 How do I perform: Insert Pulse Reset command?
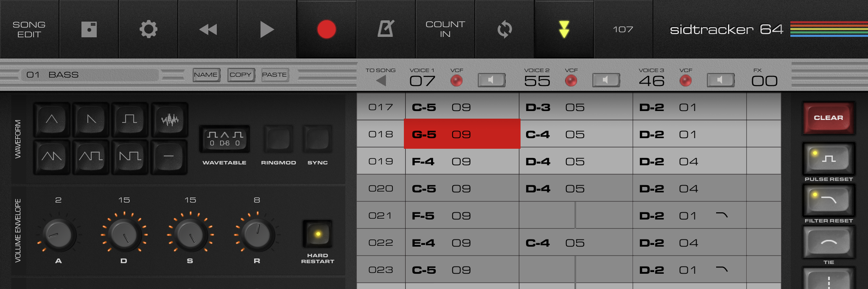pos(829,159)
